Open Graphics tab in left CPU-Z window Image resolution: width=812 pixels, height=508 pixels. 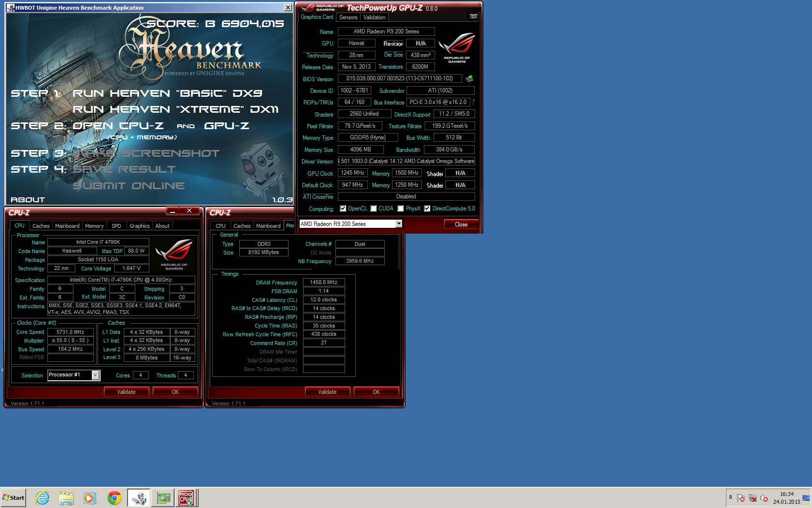pyautogui.click(x=140, y=226)
